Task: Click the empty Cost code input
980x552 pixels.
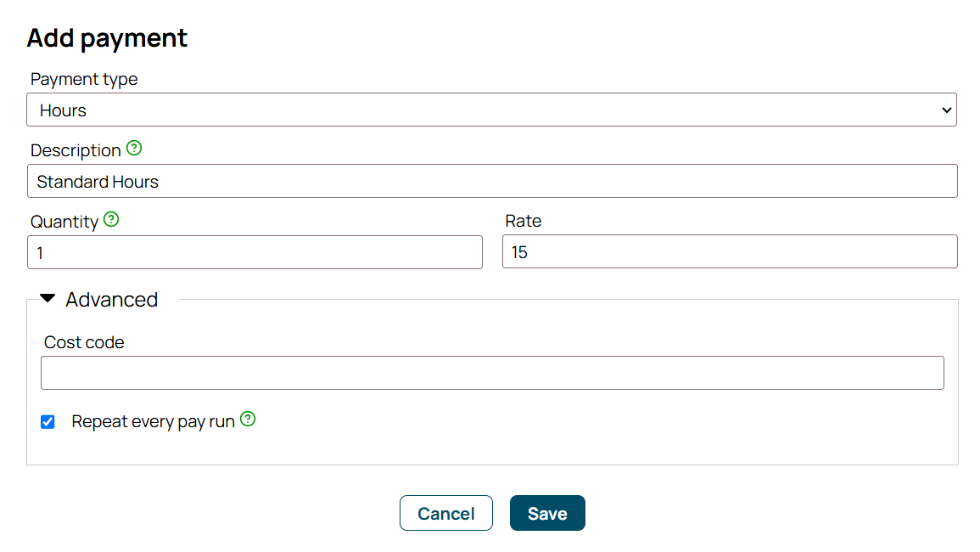Action: pyautogui.click(x=492, y=373)
